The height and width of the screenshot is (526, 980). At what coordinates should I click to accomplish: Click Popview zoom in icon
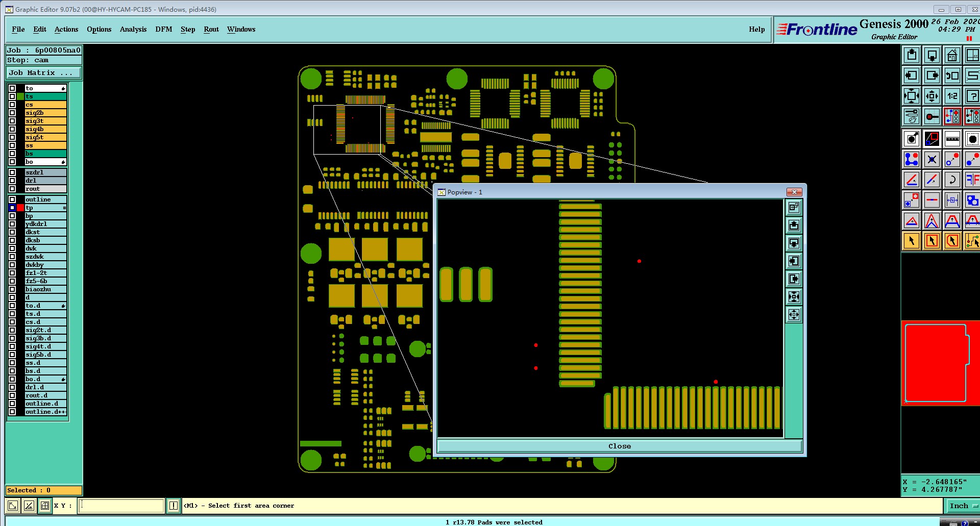(x=794, y=296)
